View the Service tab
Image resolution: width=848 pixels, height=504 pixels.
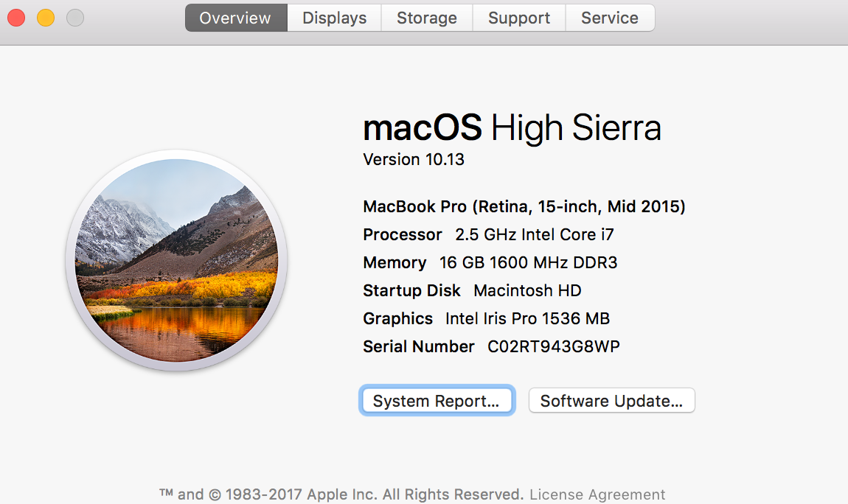click(610, 18)
